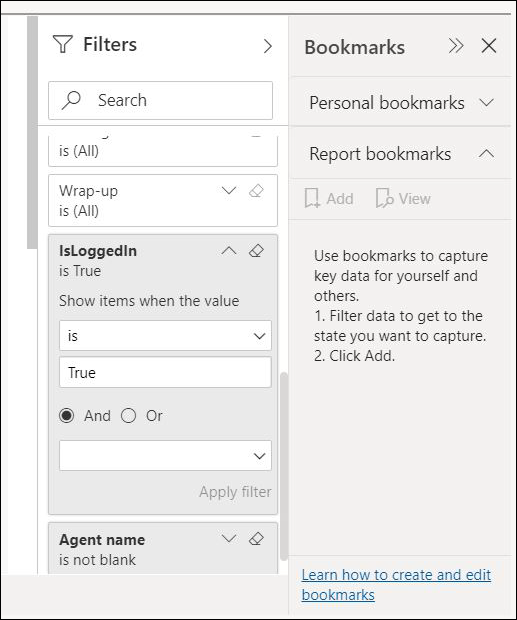Click the search magnifier icon
Viewport: 517px width, 620px height.
click(x=71, y=100)
